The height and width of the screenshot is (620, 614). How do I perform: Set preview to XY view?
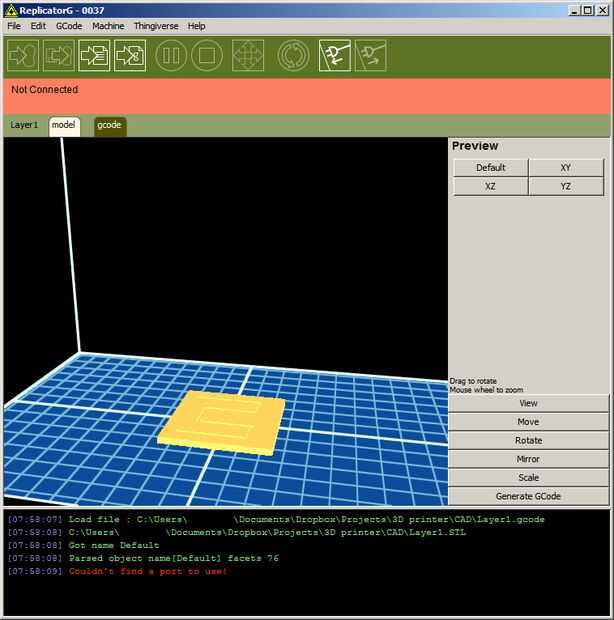point(566,168)
